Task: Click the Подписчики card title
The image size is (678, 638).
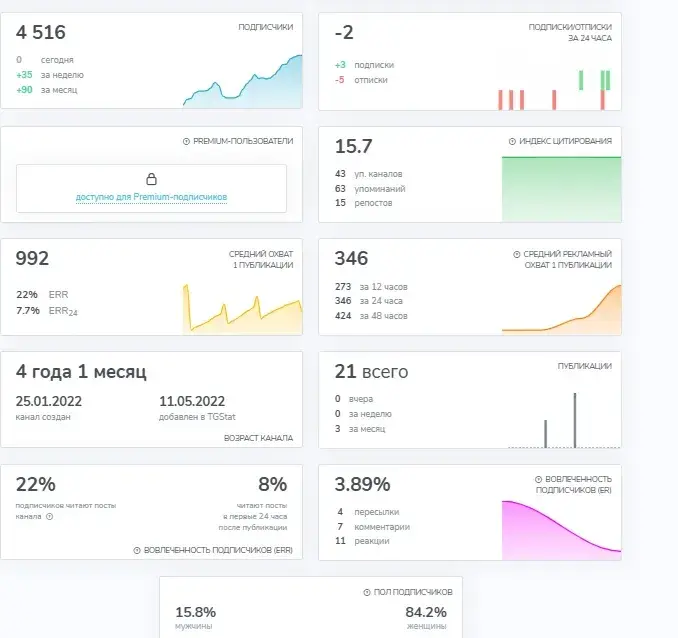Action: click(x=265, y=27)
